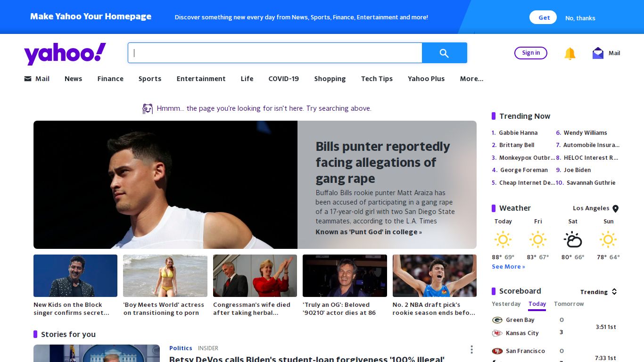
Task: Open Betsy DeVos student-loan headline
Action: pos(306,359)
